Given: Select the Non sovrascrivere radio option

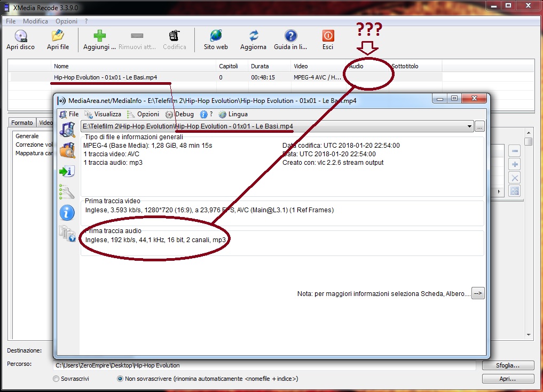Looking at the screenshot, I should [120, 379].
